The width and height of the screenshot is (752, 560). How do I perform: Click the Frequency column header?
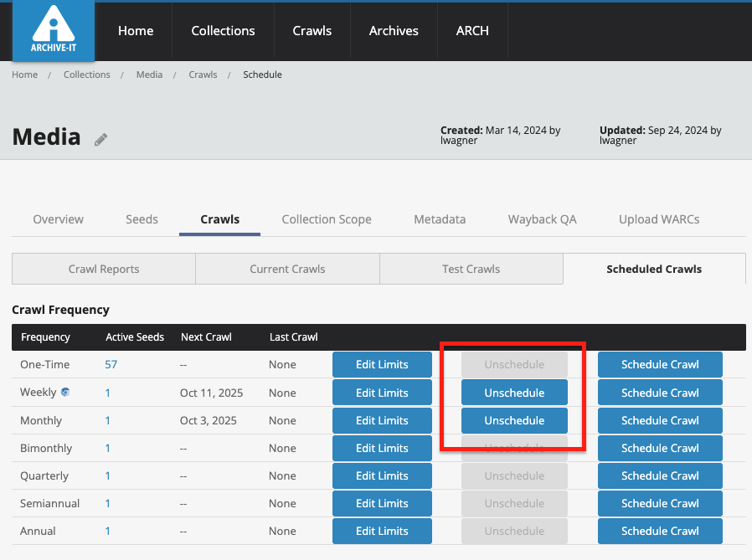(45, 337)
